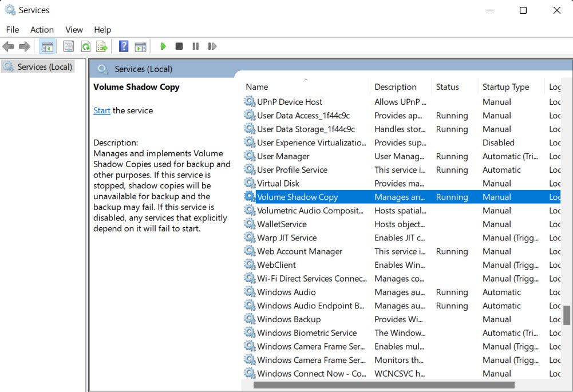Open the Action menu
Screen dimensions: 573x392
pyautogui.click(x=42, y=29)
